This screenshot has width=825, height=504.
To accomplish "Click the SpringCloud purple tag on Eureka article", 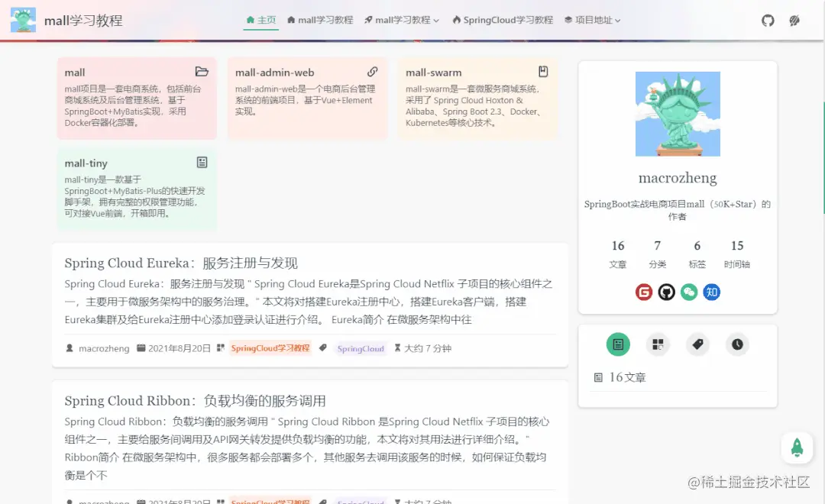I will coord(361,348).
